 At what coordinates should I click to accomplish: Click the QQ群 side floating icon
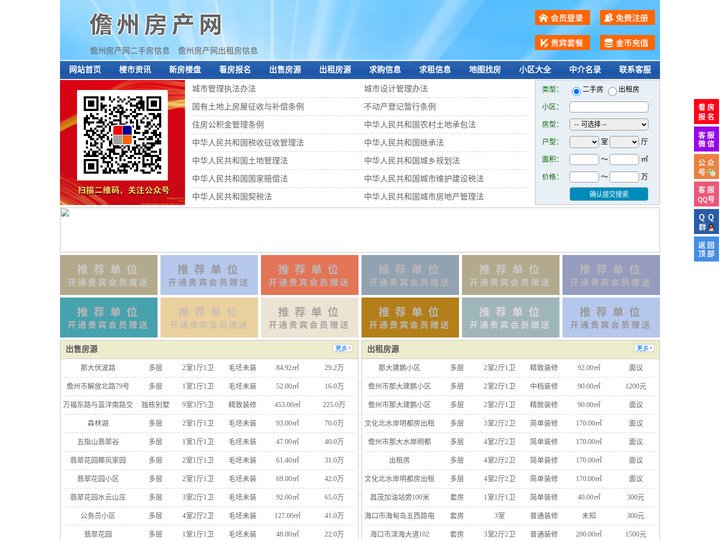coord(706,222)
